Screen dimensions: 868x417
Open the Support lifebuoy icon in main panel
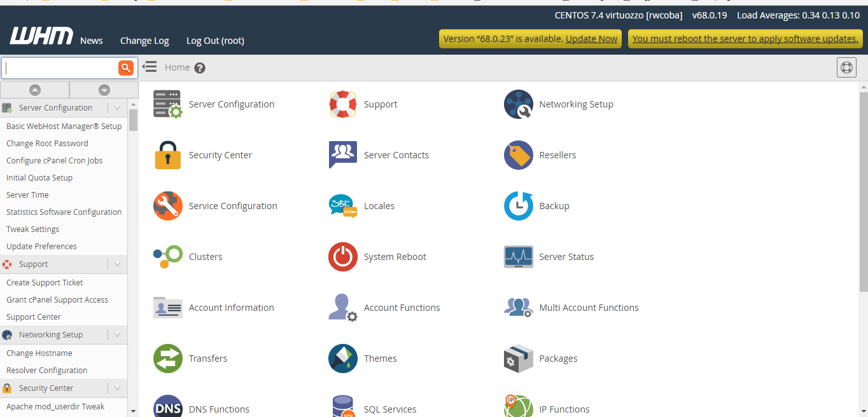tap(343, 104)
